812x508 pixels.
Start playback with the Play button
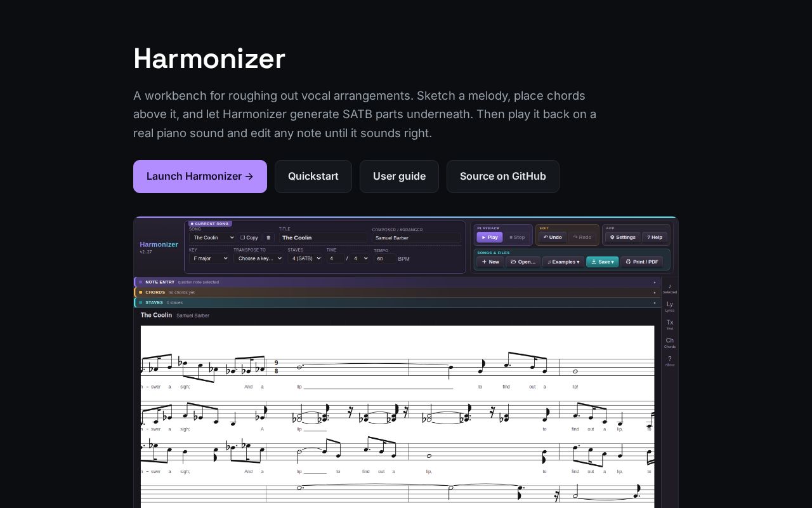tap(490, 237)
